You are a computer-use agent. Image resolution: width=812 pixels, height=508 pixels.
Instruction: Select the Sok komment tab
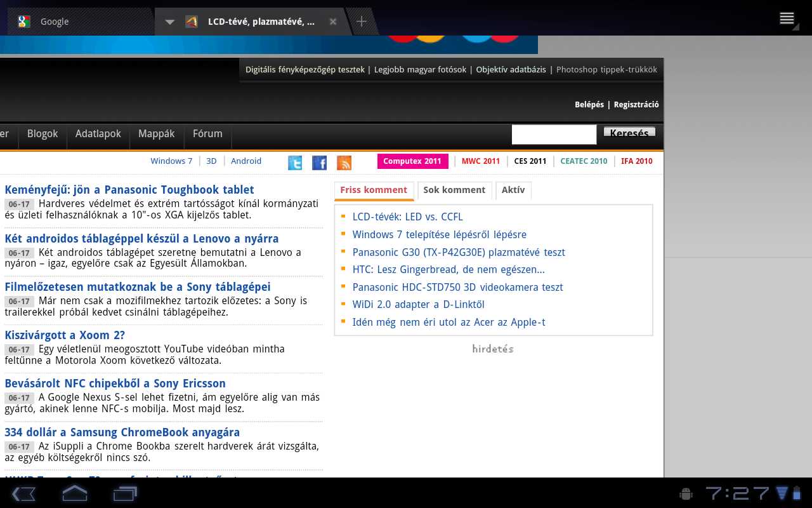coord(454,190)
